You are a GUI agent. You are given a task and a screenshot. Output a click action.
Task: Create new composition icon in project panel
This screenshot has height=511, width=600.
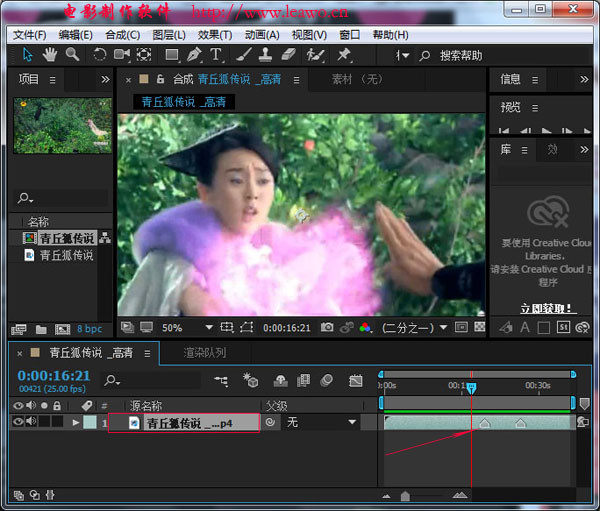(x=62, y=329)
